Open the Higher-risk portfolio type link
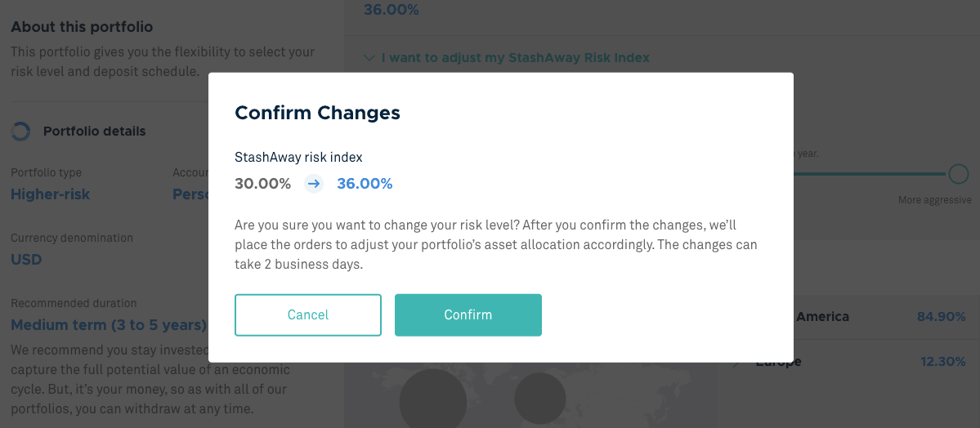This screenshot has height=428, width=980. coord(51,194)
